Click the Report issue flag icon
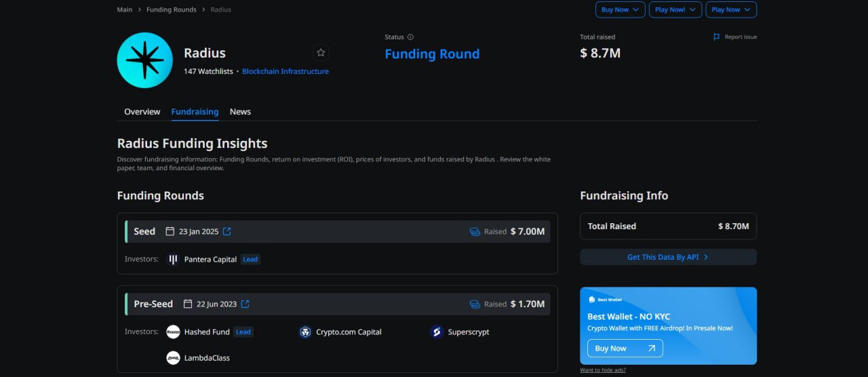868x377 pixels. coord(717,37)
